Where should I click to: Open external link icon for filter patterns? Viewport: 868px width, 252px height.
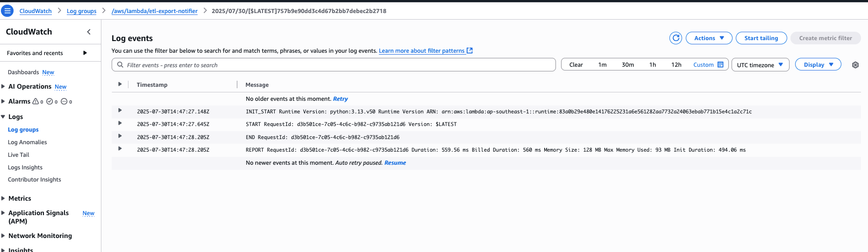[470, 50]
